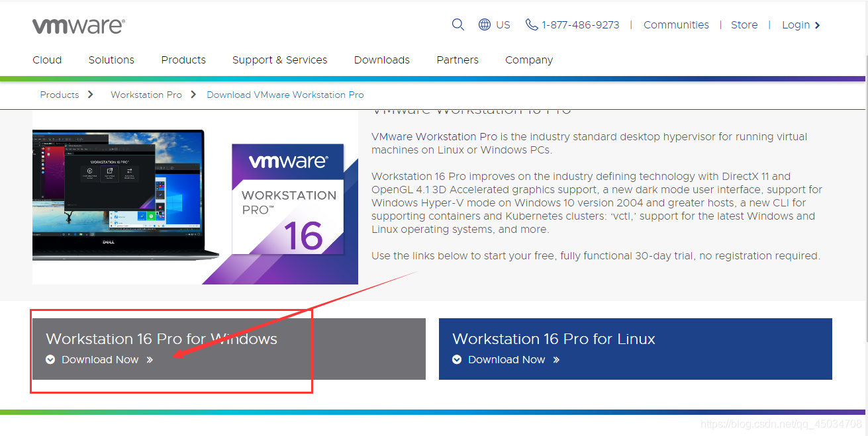
Task: Click the 30-day trial sentence text
Action: coord(596,255)
